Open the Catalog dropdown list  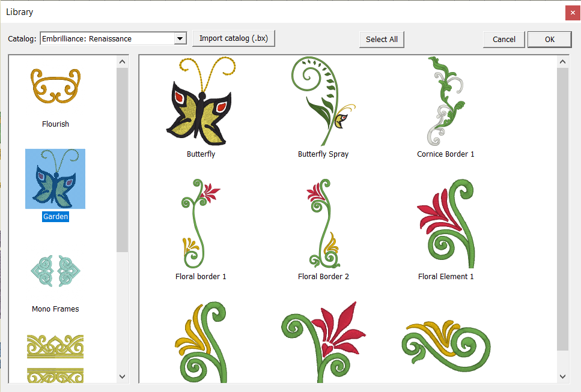coord(180,39)
